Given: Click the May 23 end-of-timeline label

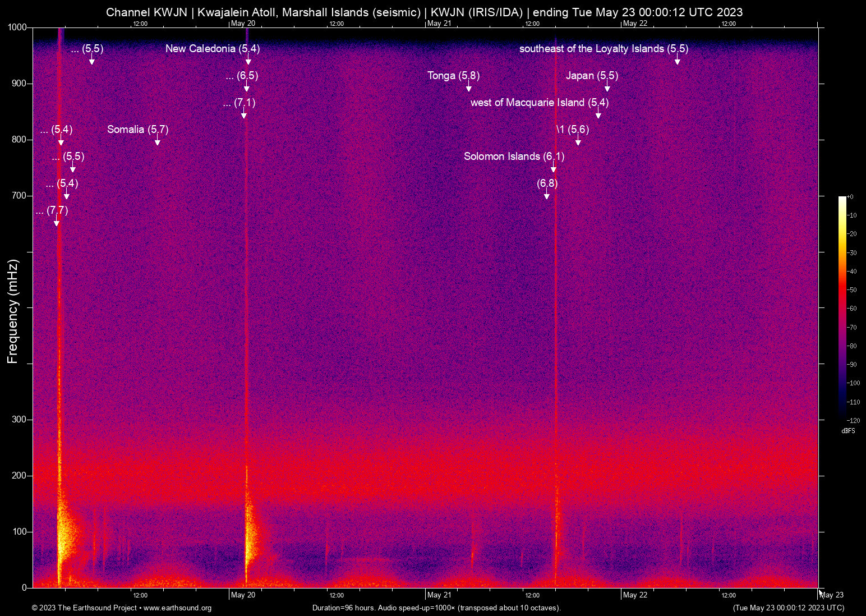Looking at the screenshot, I should (831, 595).
